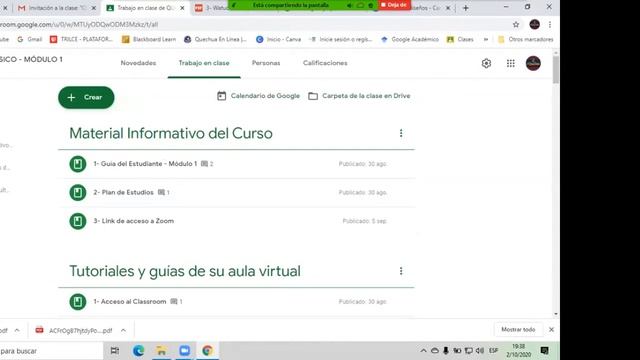
Task: Click the ESP language indicator in taskbar
Action: click(493, 351)
